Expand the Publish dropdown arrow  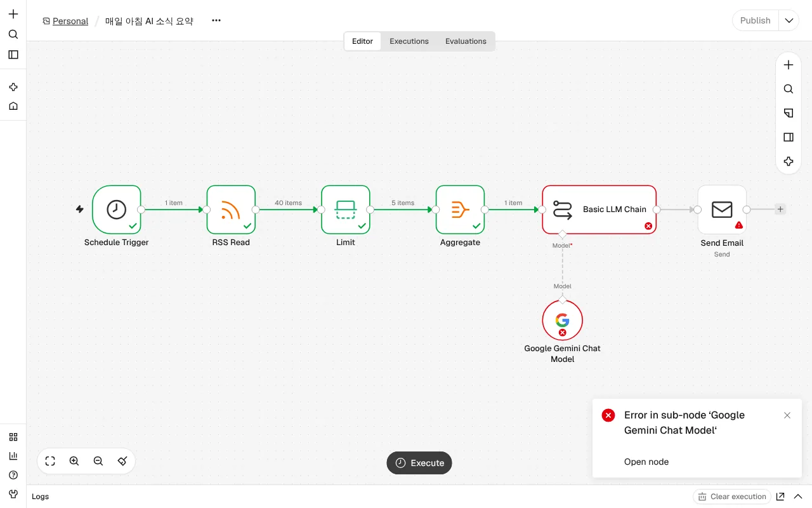[789, 20]
